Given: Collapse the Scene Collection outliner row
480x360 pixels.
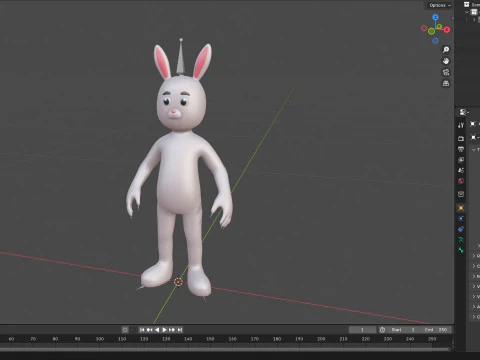Looking at the screenshot, I should [x=467, y=12].
